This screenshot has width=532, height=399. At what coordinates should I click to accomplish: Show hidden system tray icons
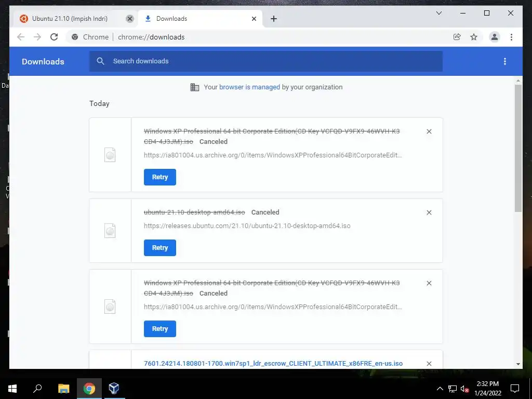(440, 389)
